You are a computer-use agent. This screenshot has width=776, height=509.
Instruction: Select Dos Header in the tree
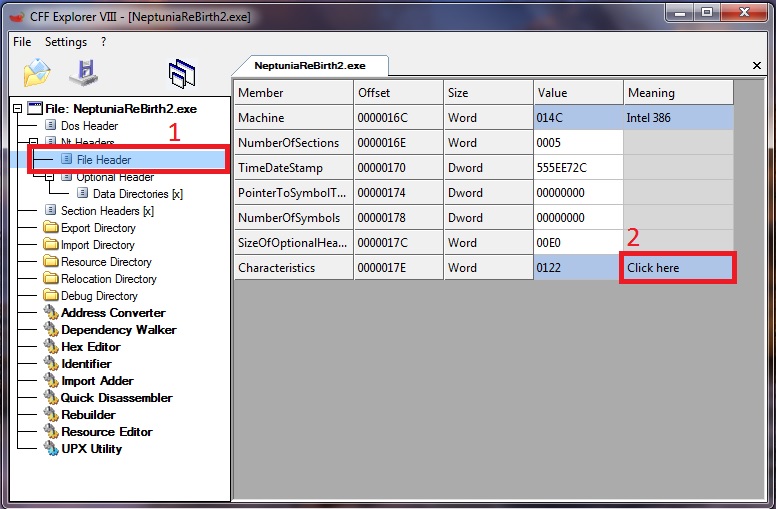point(89,125)
